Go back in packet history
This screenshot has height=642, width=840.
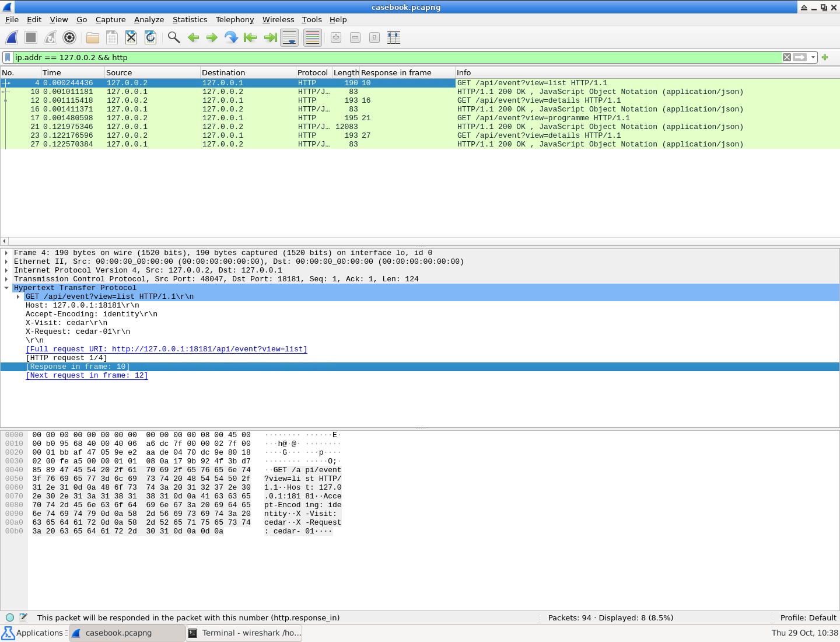[x=193, y=37]
